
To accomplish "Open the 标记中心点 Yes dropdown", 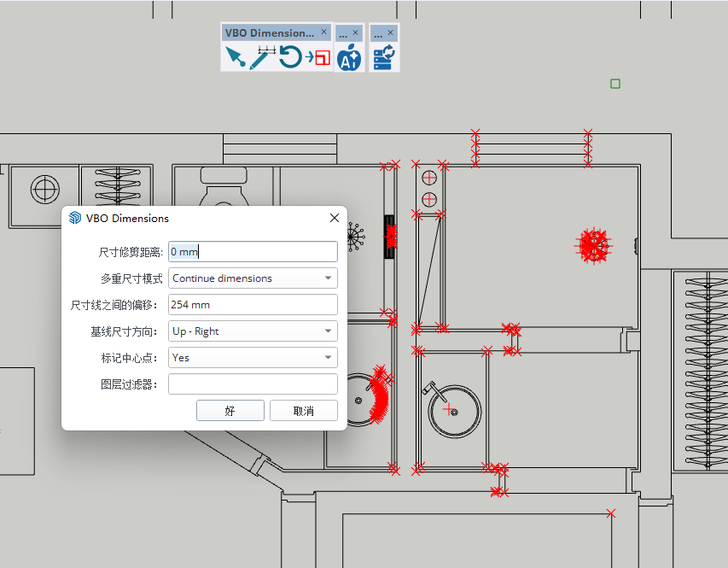I will tap(253, 358).
